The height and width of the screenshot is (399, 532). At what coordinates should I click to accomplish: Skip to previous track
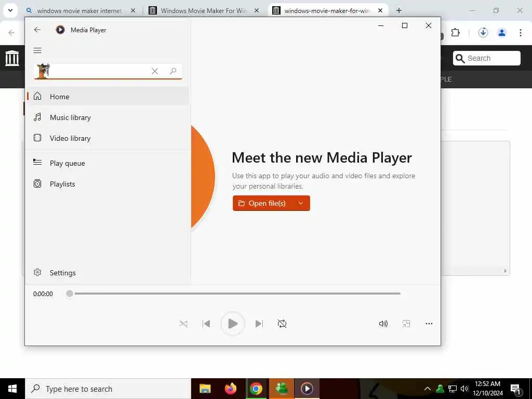point(206,324)
